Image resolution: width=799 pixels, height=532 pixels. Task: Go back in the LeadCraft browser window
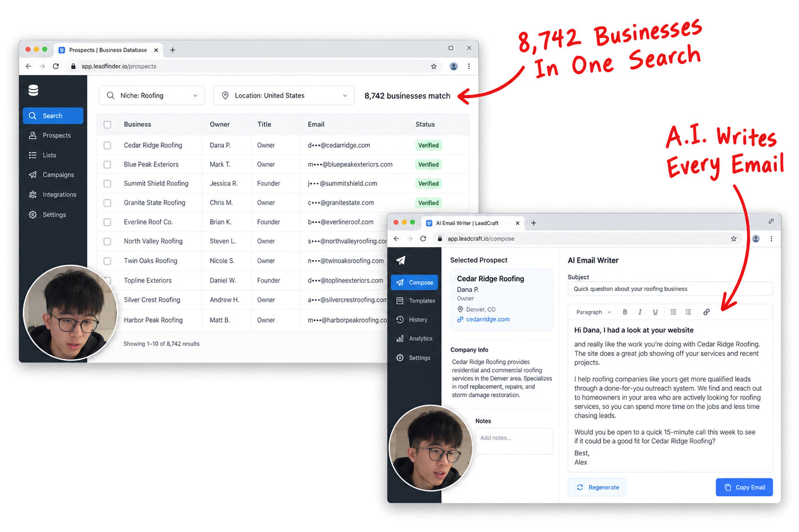click(x=397, y=239)
